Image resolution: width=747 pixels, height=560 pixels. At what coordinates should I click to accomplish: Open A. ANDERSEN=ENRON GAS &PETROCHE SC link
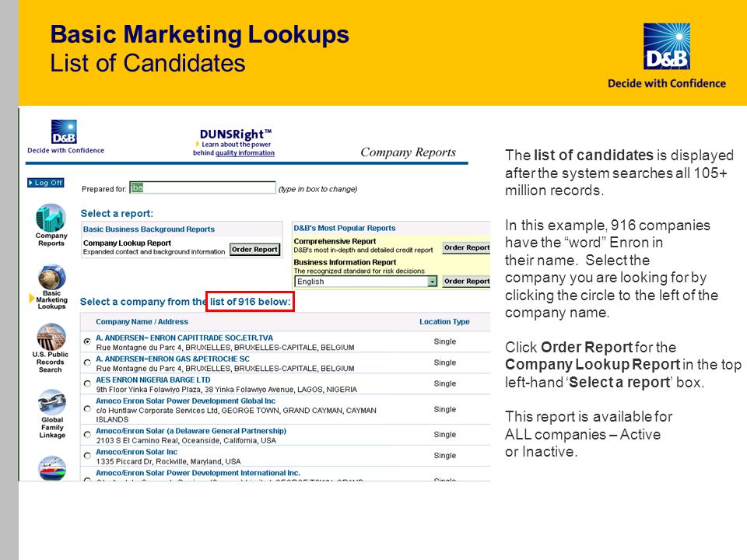173,359
